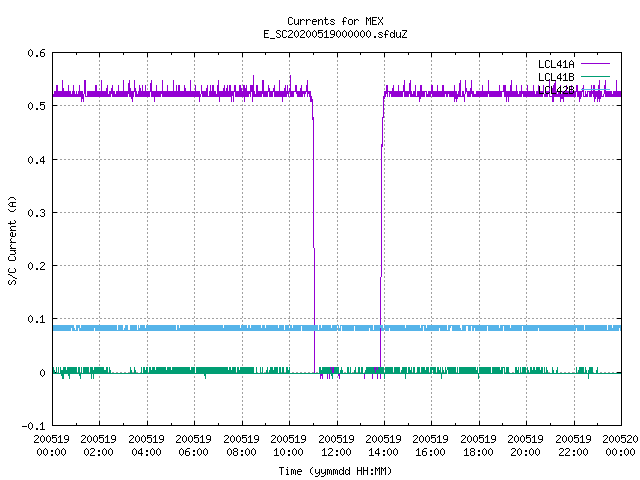This screenshot has width=640, height=480.
Task: Click the x-axis tick 200519 14:00
Action: [x=383, y=446]
